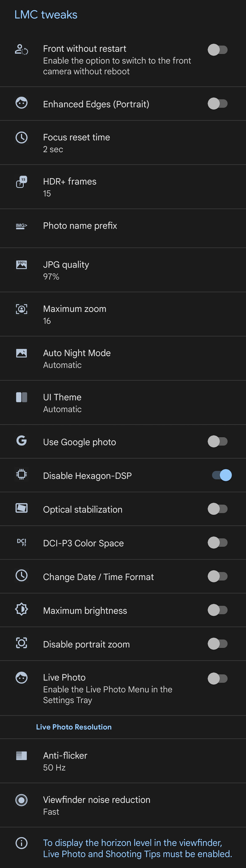Click the Maximum zoom face-frame icon
The height and width of the screenshot is (868, 246).
[22, 309]
